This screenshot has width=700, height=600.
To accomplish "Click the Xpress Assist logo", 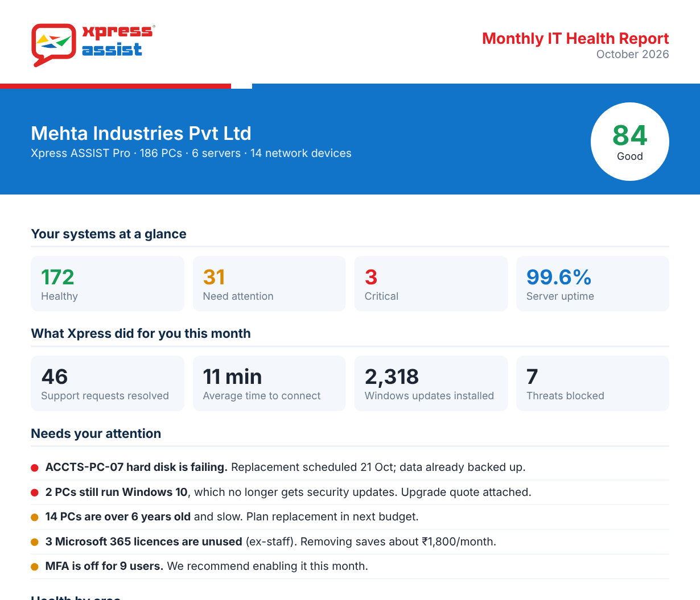I will tap(93, 45).
